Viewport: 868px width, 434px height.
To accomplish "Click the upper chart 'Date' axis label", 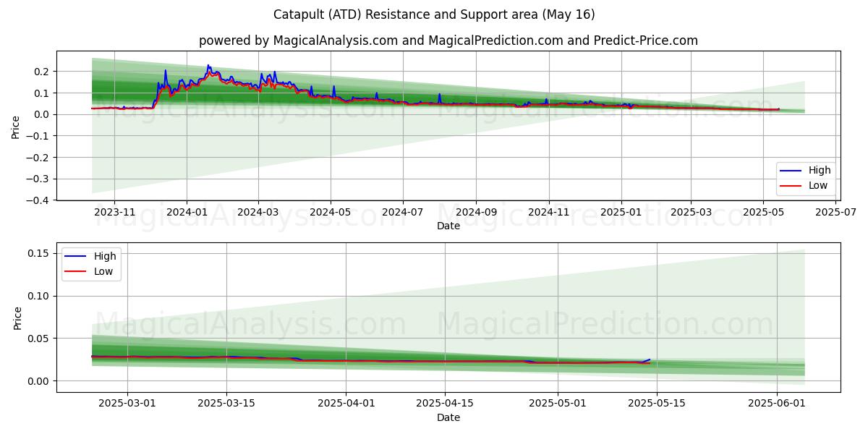I will (448, 226).
